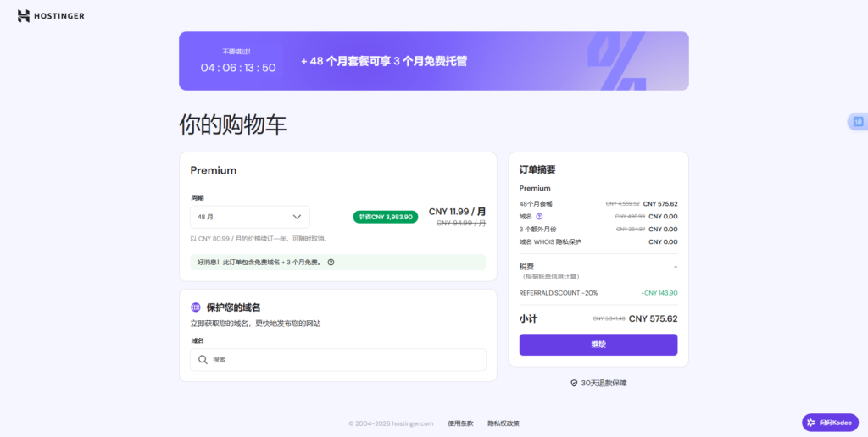
Task: Click the 30天退款保障 guarantee text
Action: tap(604, 384)
